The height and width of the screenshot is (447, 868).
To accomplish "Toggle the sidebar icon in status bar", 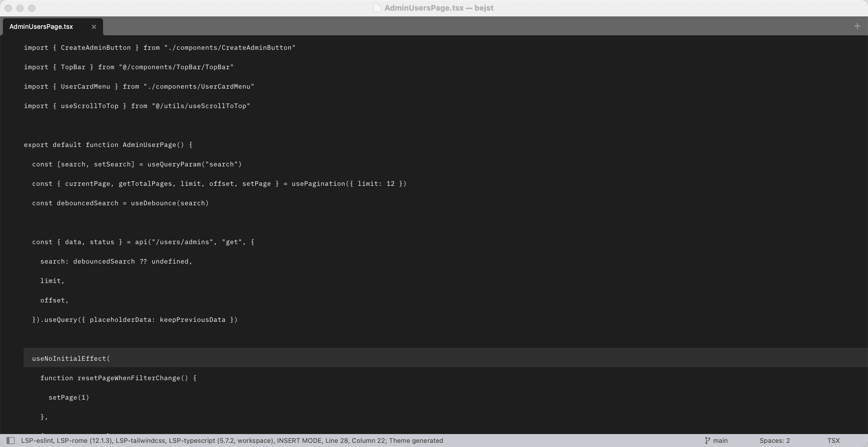I will [10, 441].
